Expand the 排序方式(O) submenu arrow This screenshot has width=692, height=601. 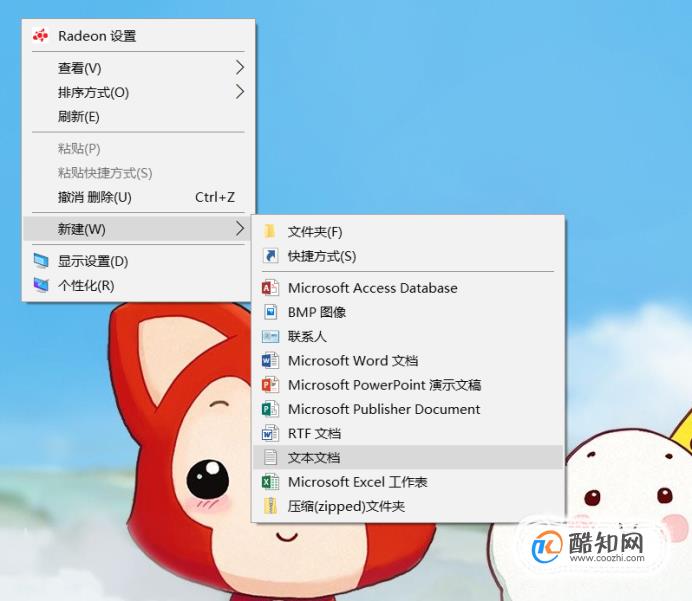240,92
